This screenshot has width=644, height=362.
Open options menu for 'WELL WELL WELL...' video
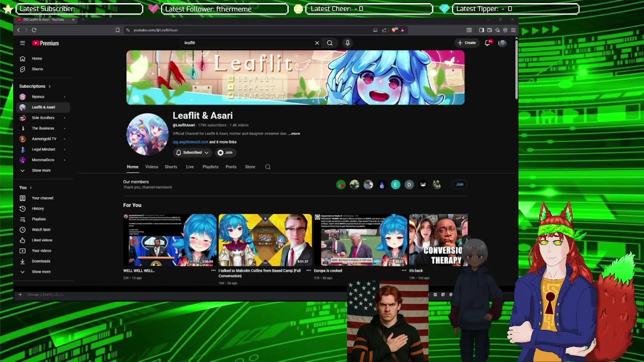(213, 270)
